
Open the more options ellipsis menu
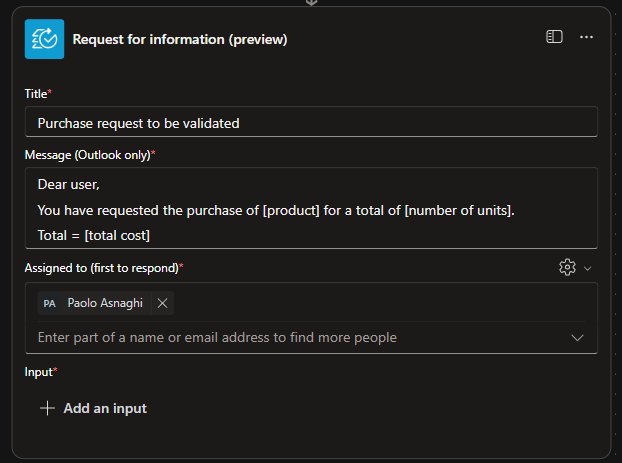coord(587,37)
